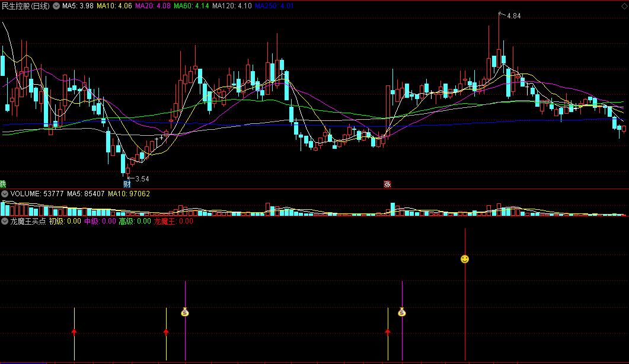Click the second money bag signal icon
This screenshot has width=629, height=364.
[402, 312]
